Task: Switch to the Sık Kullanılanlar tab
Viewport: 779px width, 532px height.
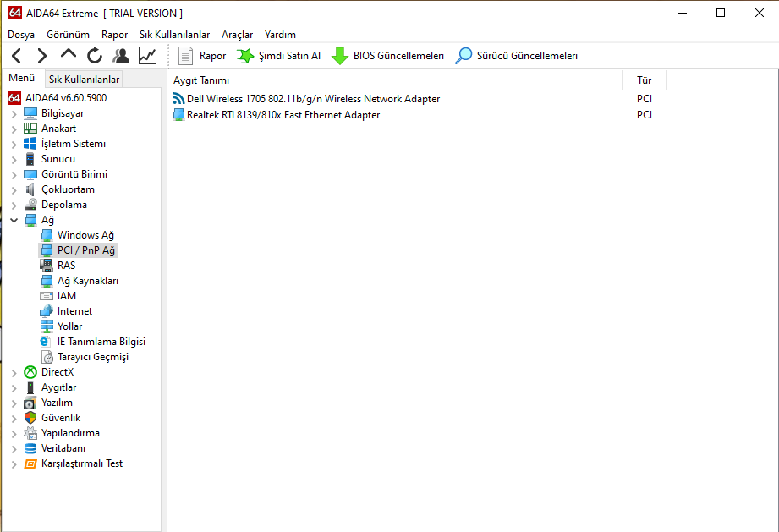Action: [x=84, y=80]
